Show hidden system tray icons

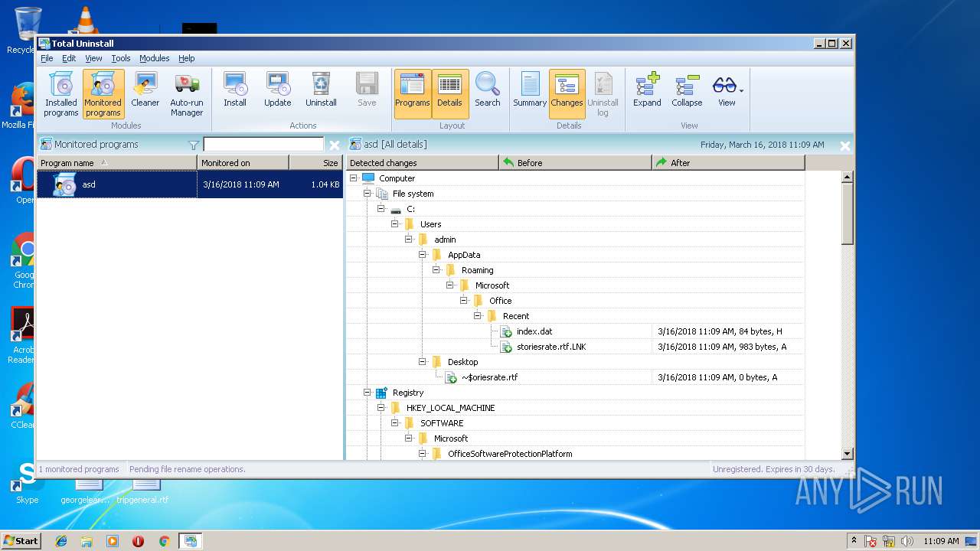(x=854, y=541)
